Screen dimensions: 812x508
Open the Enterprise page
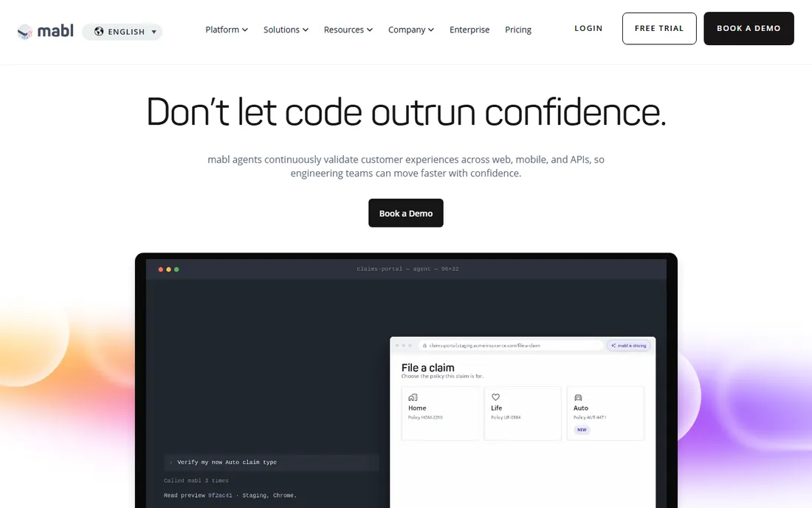coord(469,30)
